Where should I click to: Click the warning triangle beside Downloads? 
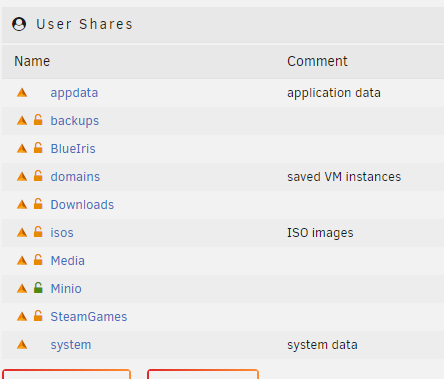point(22,204)
